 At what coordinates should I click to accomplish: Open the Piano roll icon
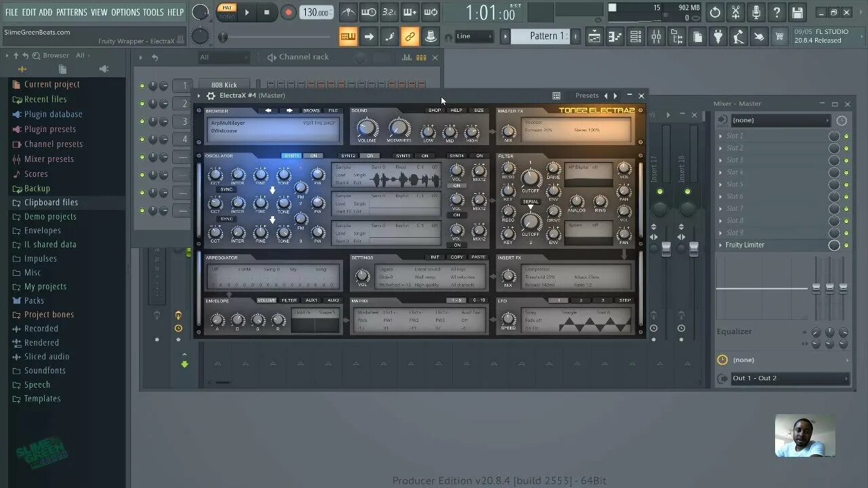coord(615,37)
